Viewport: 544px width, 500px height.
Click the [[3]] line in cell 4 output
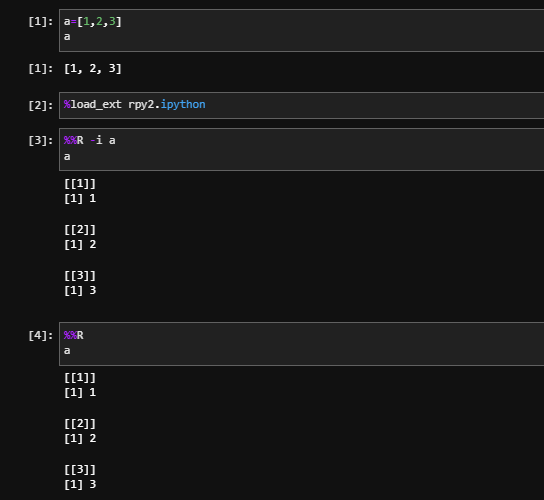[x=80, y=470]
